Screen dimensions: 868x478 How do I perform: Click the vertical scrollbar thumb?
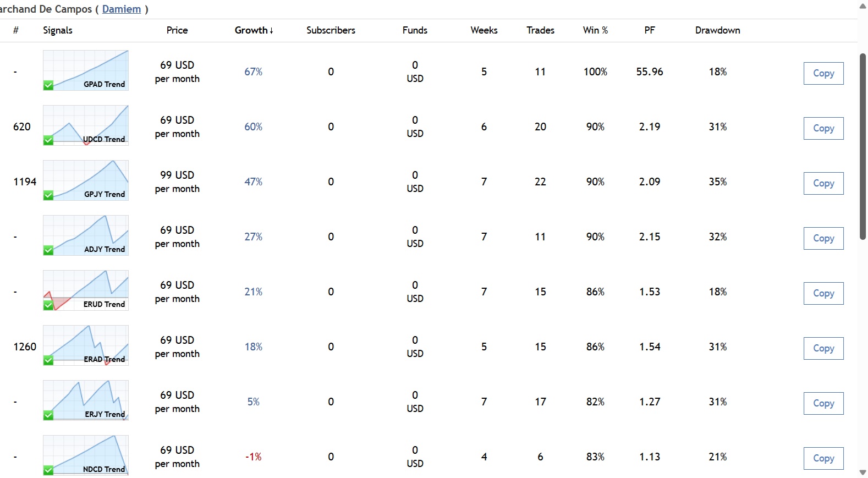point(862,146)
